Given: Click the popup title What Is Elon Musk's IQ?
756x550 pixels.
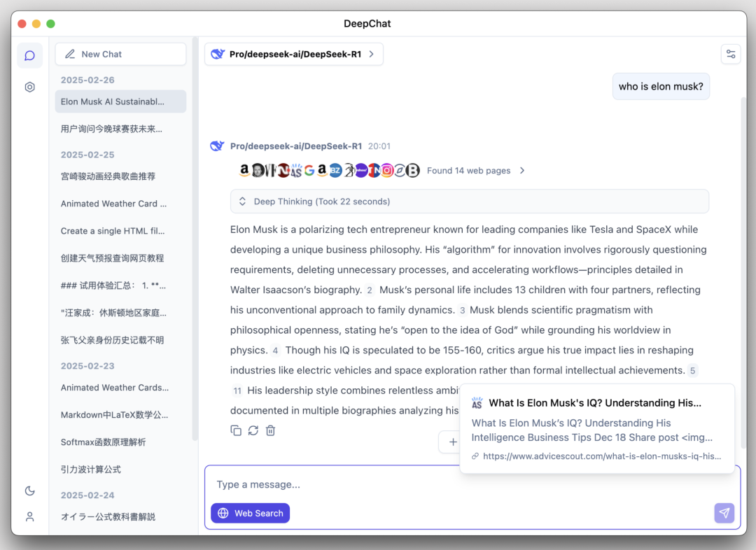Looking at the screenshot, I should click(x=595, y=403).
